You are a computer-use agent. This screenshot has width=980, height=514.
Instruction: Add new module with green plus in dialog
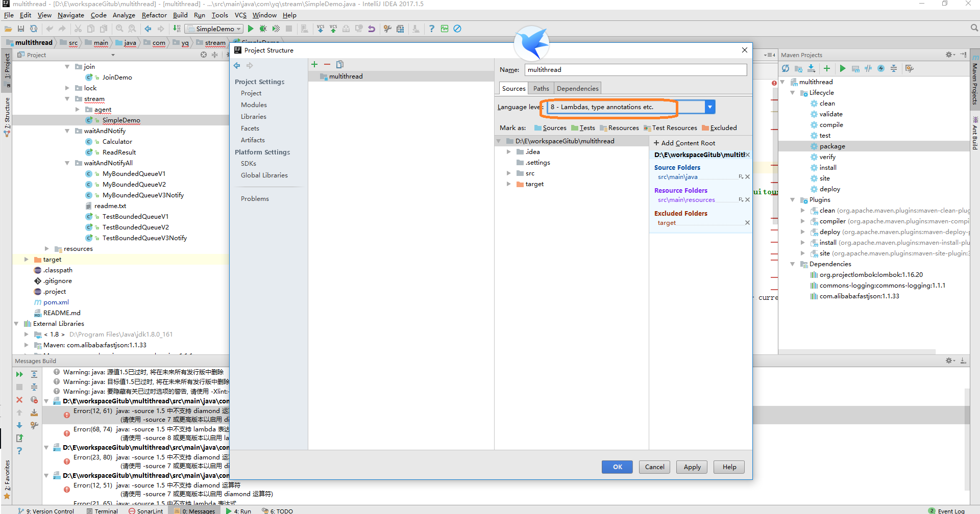click(314, 64)
